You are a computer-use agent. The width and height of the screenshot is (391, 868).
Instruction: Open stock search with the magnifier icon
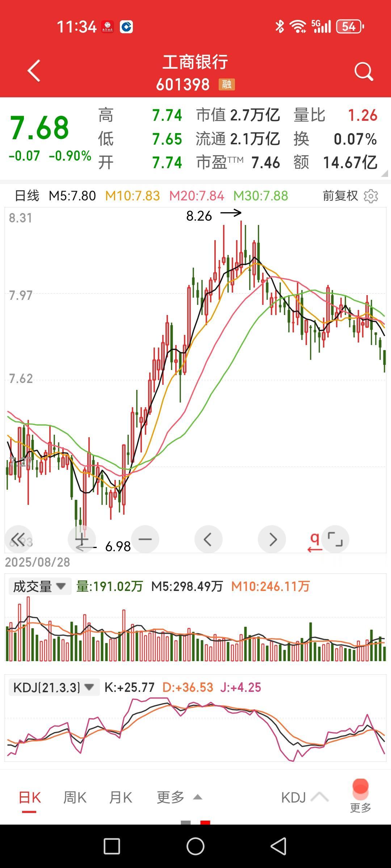(x=363, y=71)
